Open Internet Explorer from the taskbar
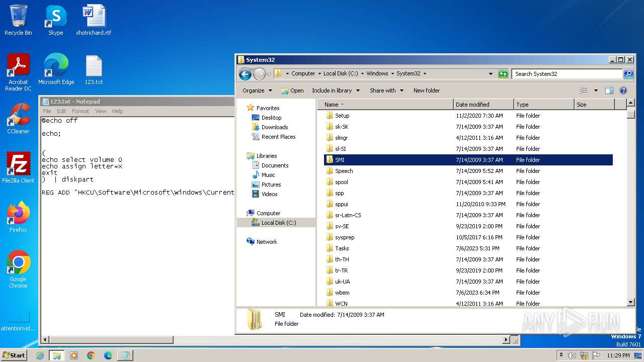Image resolution: width=644 pixels, height=362 pixels. [40, 355]
